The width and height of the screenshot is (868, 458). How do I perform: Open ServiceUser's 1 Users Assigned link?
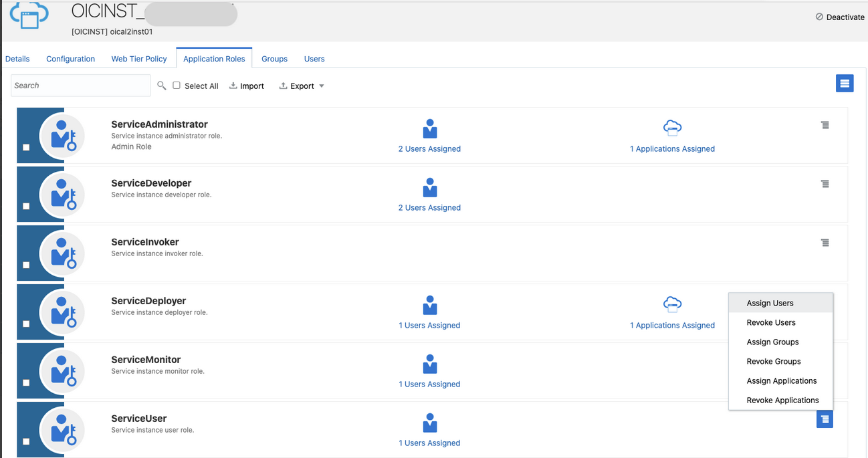429,443
